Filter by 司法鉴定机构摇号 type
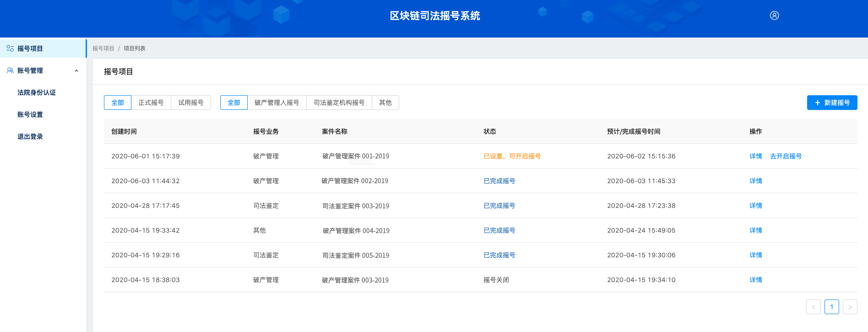Screen dimensions: 868x332 [x=339, y=103]
